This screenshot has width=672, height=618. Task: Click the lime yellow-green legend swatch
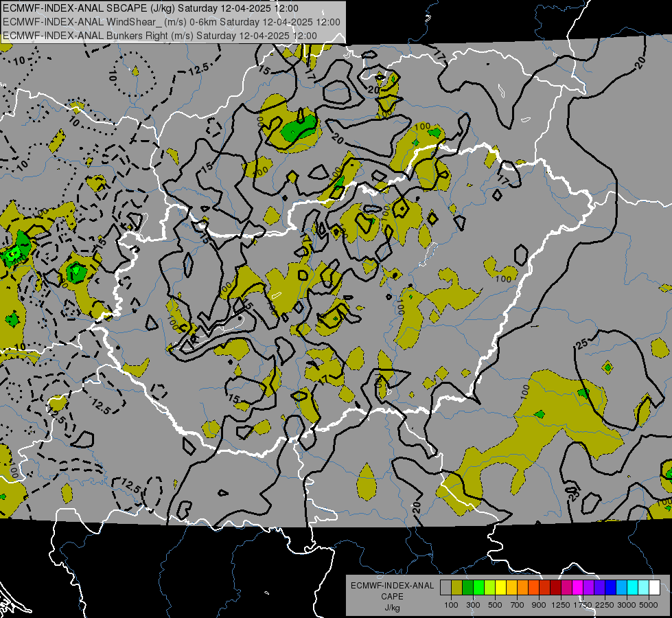[490, 587]
